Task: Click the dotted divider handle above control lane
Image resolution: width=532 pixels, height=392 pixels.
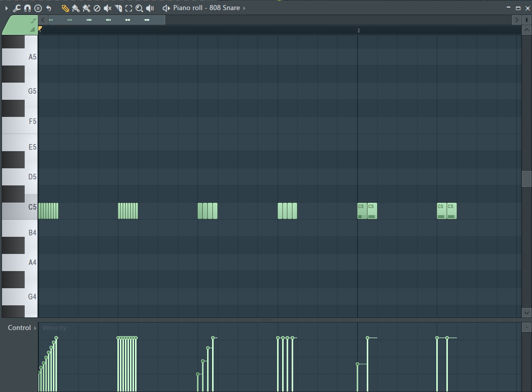Action: (267, 320)
